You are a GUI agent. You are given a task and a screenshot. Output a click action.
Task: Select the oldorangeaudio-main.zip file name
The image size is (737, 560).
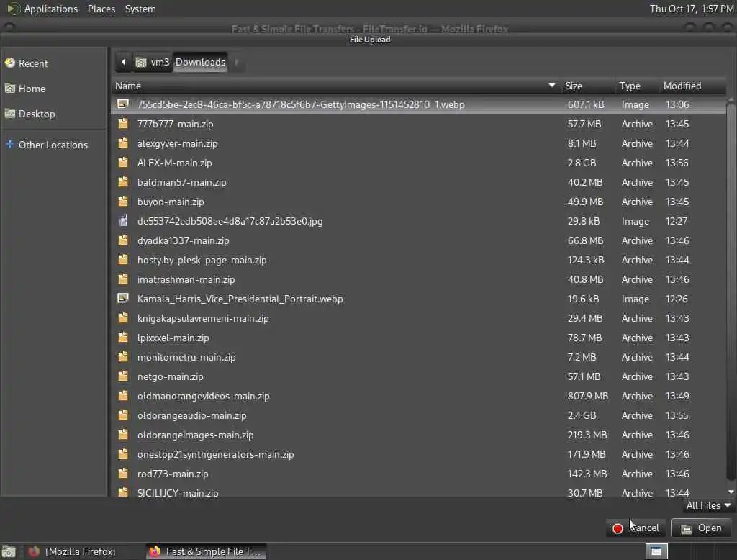click(191, 415)
